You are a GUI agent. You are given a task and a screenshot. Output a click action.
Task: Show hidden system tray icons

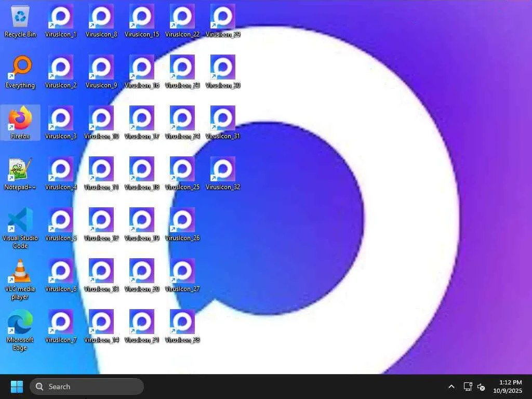tap(451, 387)
